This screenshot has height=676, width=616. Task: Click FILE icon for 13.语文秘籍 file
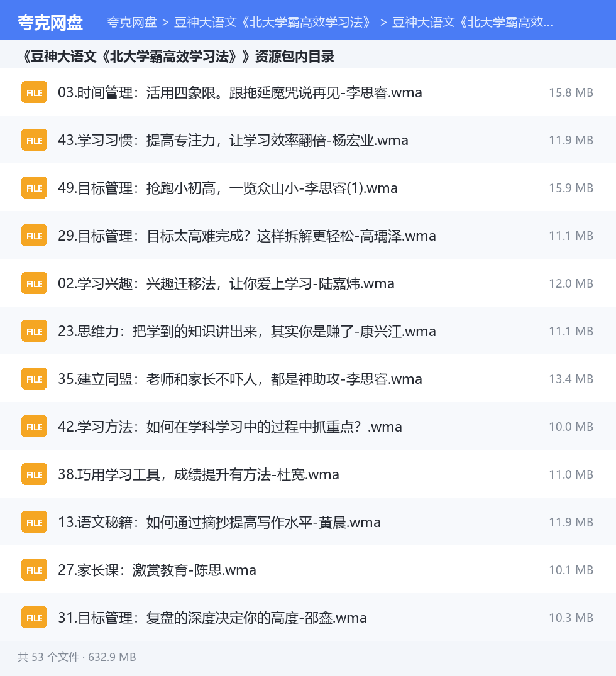(34, 522)
